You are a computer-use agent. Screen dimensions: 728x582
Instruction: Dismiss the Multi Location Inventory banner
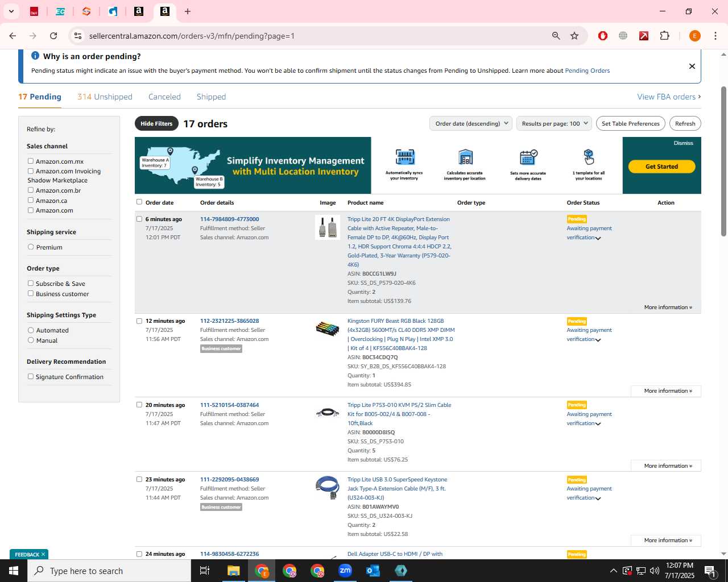click(683, 143)
